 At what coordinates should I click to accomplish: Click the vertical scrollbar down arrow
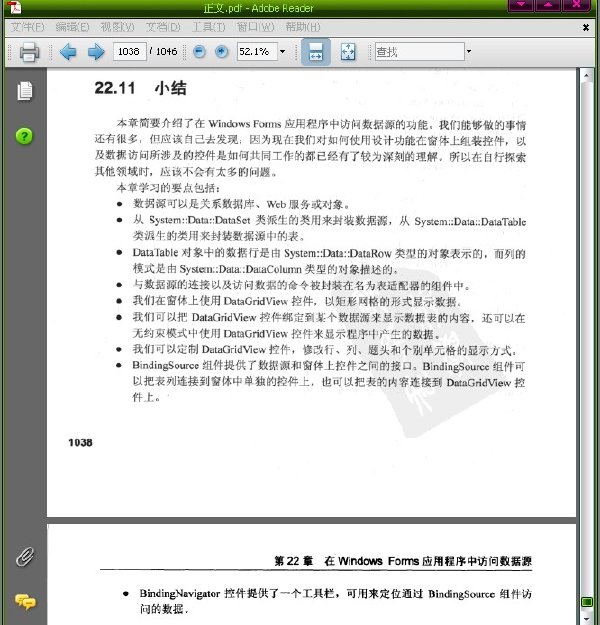point(586,619)
